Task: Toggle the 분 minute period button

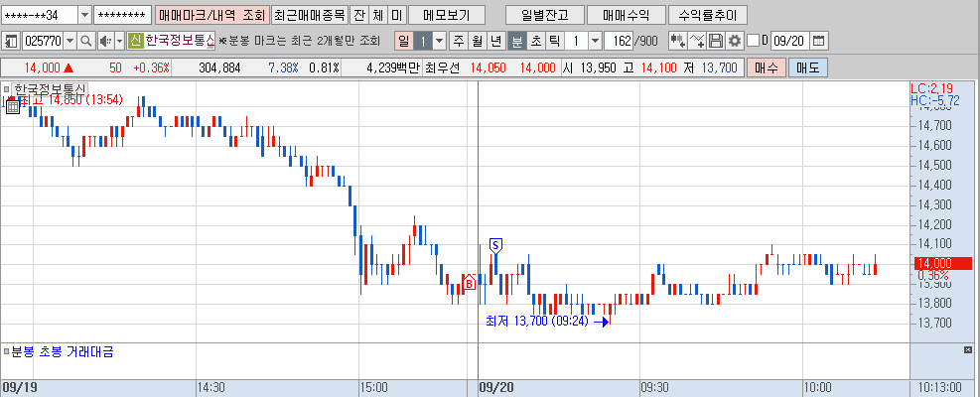Action: [517, 42]
